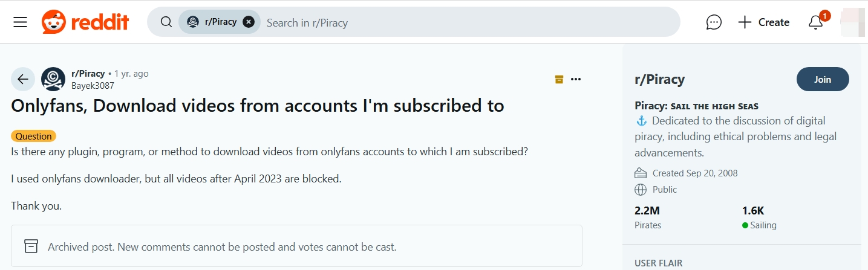This screenshot has height=270, width=868.
Task: Click the search magnifier icon
Action: (x=166, y=22)
